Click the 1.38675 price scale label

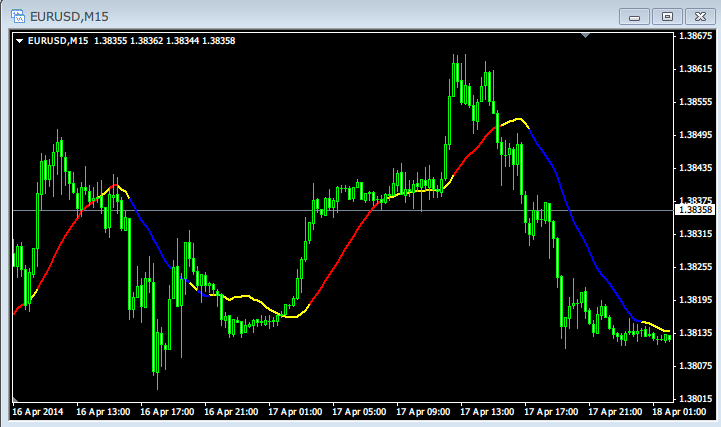coord(696,36)
